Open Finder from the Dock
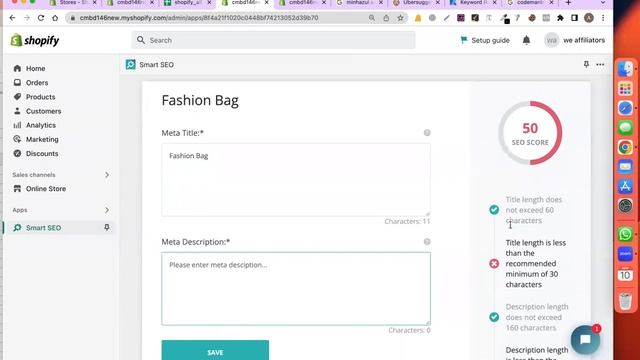Screen dimensions: 640x360 point(625,69)
